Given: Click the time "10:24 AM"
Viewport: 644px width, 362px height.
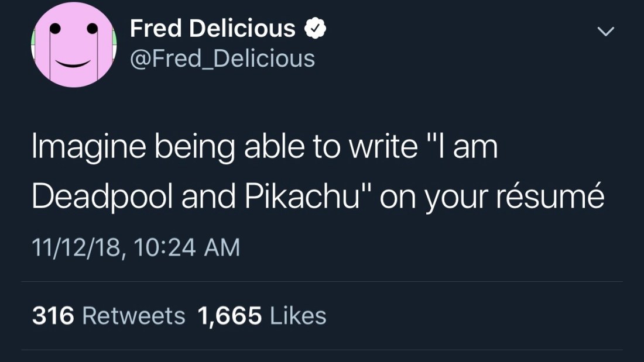Looking at the screenshot, I should (x=187, y=247).
